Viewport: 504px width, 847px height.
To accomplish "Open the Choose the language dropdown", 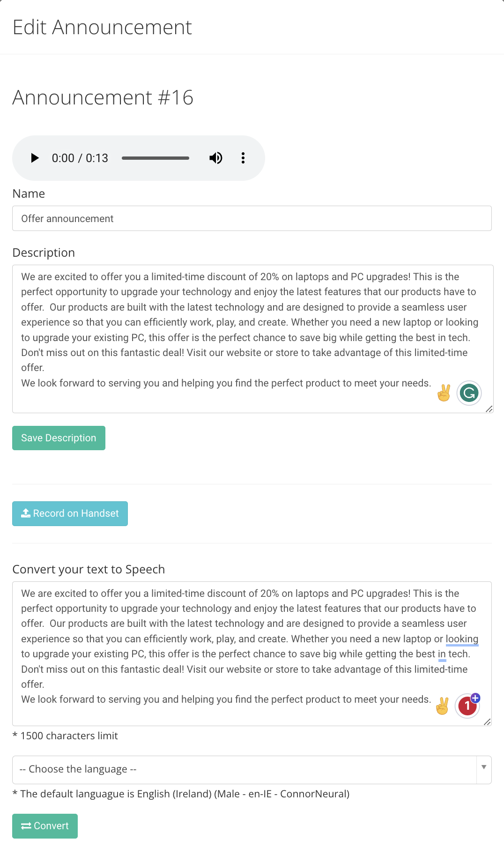I will (x=252, y=770).
